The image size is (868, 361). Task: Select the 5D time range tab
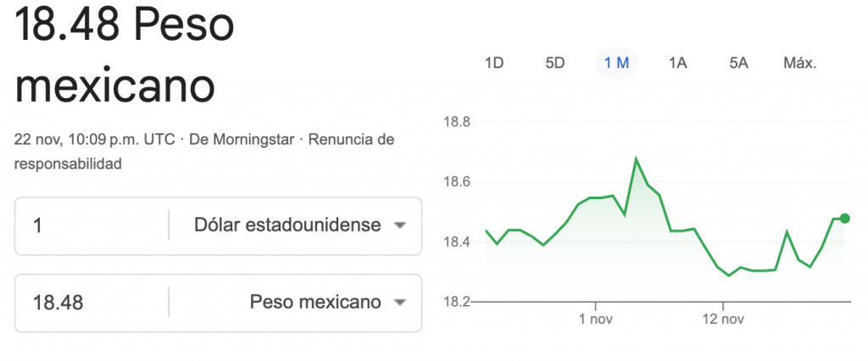pos(554,63)
